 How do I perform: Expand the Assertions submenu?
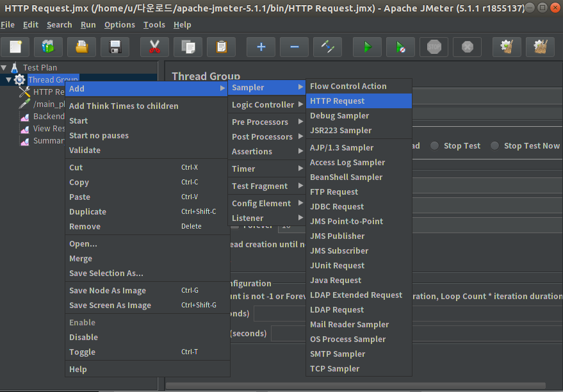point(267,152)
